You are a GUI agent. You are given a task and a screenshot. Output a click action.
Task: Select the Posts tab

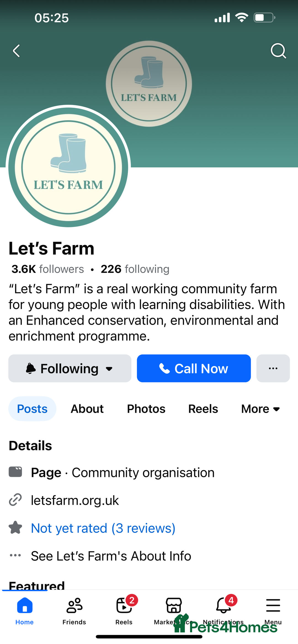(32, 409)
